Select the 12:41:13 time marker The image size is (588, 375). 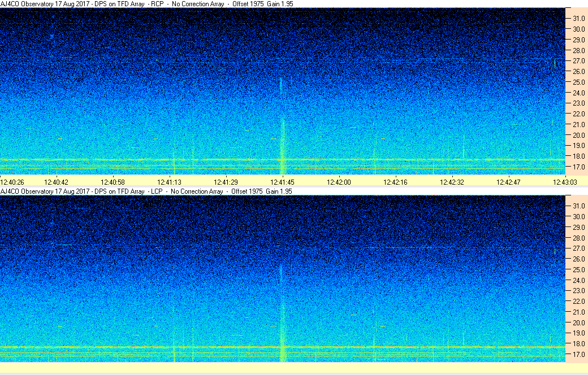point(170,182)
